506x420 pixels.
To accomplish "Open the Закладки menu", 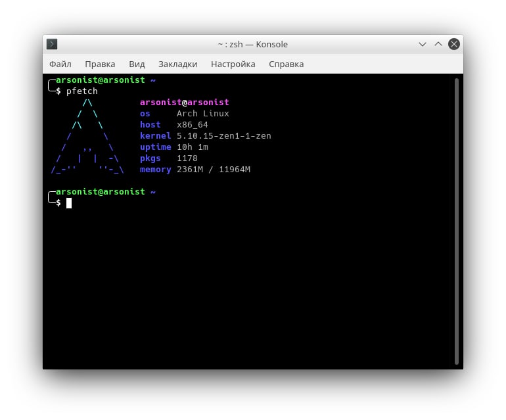I will 178,64.
